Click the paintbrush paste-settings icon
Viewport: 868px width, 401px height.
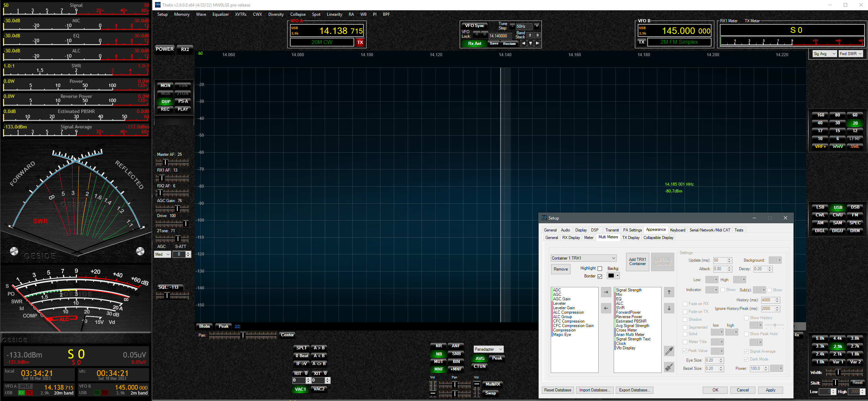coord(669,367)
